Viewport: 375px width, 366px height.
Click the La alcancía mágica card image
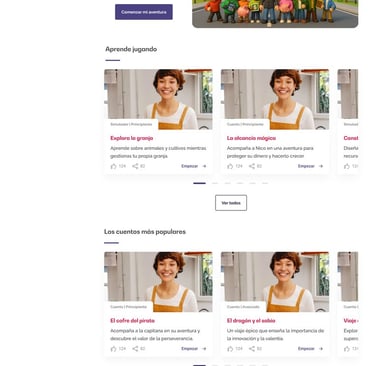pos(275,99)
